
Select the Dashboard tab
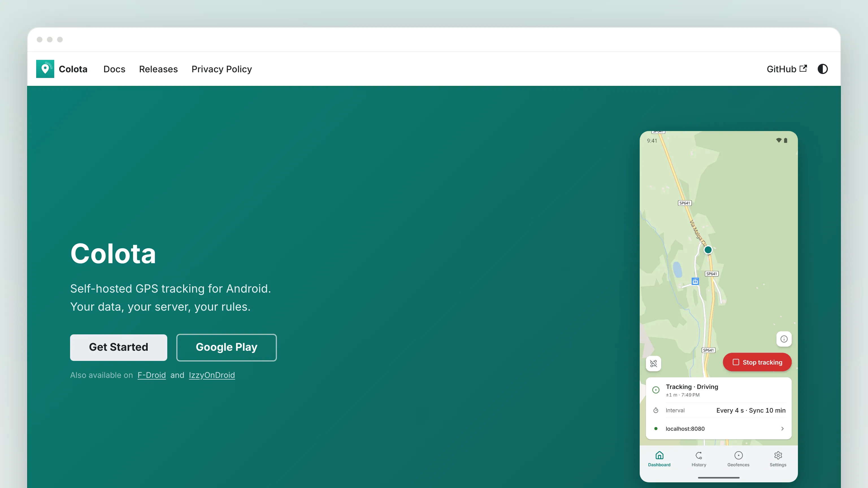659,459
